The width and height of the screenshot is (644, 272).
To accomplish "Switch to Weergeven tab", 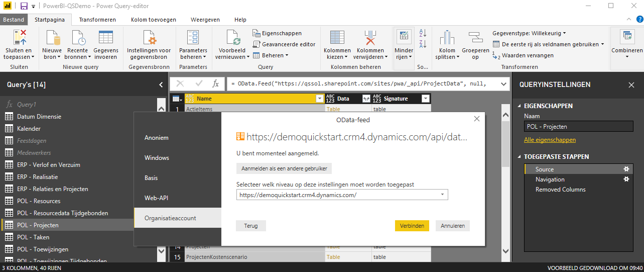I will (x=205, y=20).
